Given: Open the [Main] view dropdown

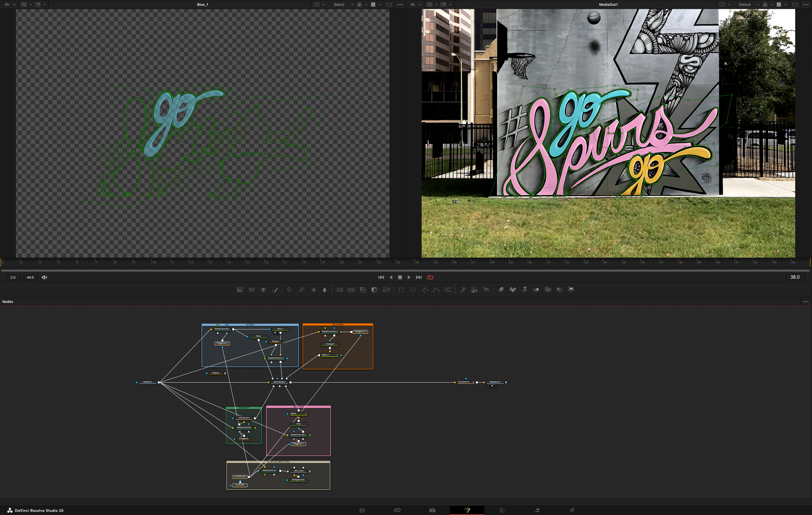Looking at the screenshot, I should [x=343, y=4].
